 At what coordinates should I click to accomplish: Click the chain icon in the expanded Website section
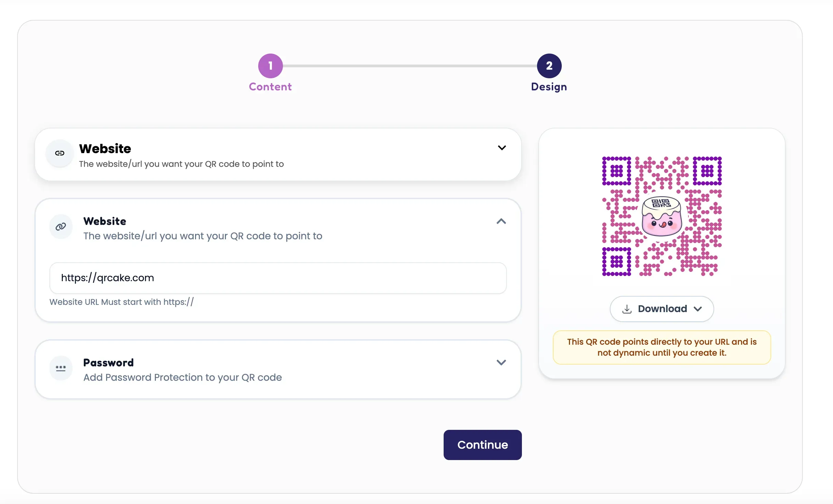coord(61,227)
